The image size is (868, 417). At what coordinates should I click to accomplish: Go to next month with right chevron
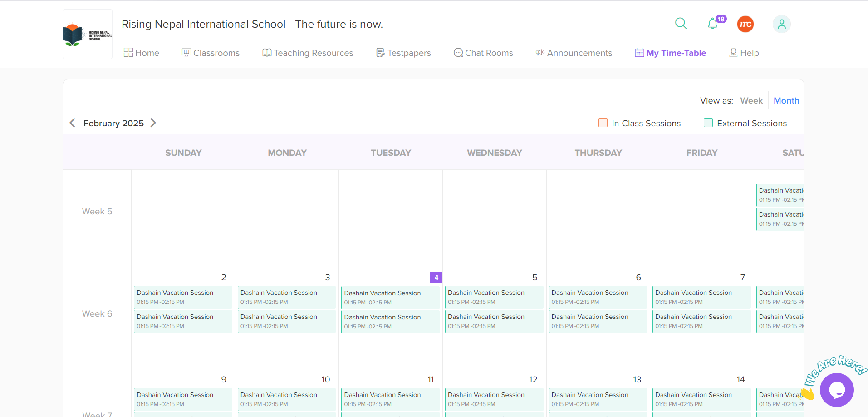click(153, 123)
